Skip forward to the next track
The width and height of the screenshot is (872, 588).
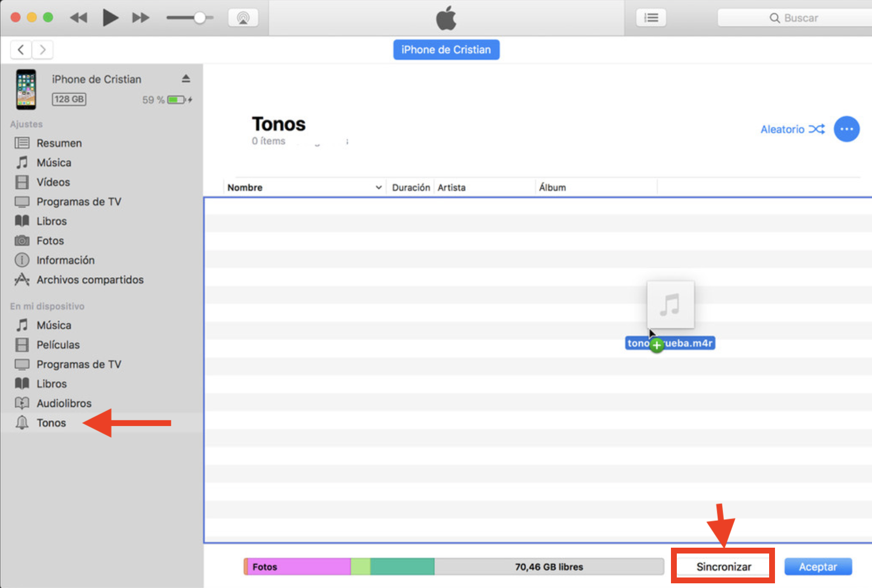click(x=141, y=18)
